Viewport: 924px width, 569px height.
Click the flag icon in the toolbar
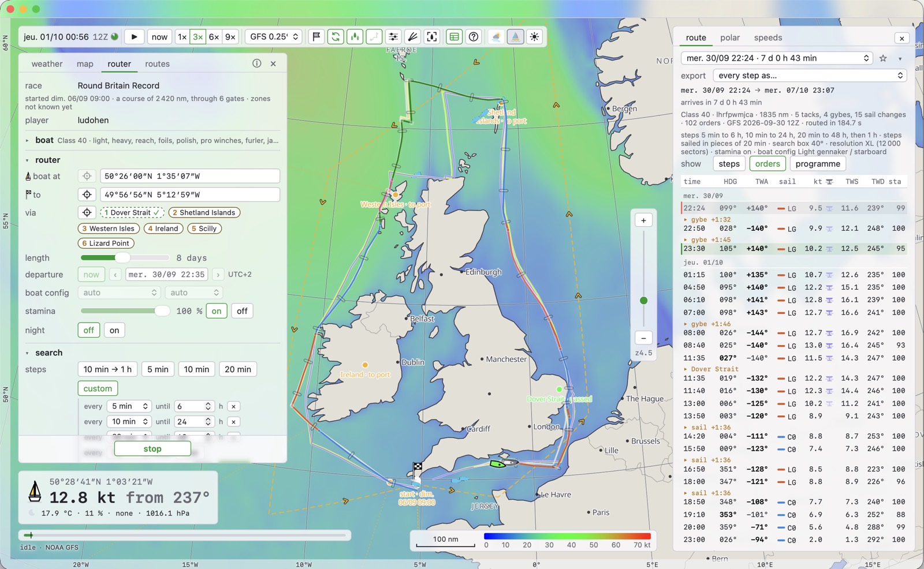coord(316,37)
